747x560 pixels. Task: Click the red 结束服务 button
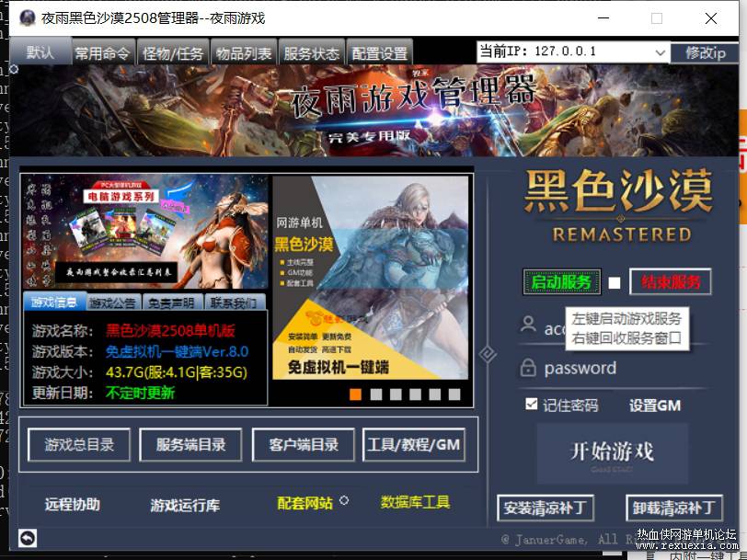click(x=671, y=282)
